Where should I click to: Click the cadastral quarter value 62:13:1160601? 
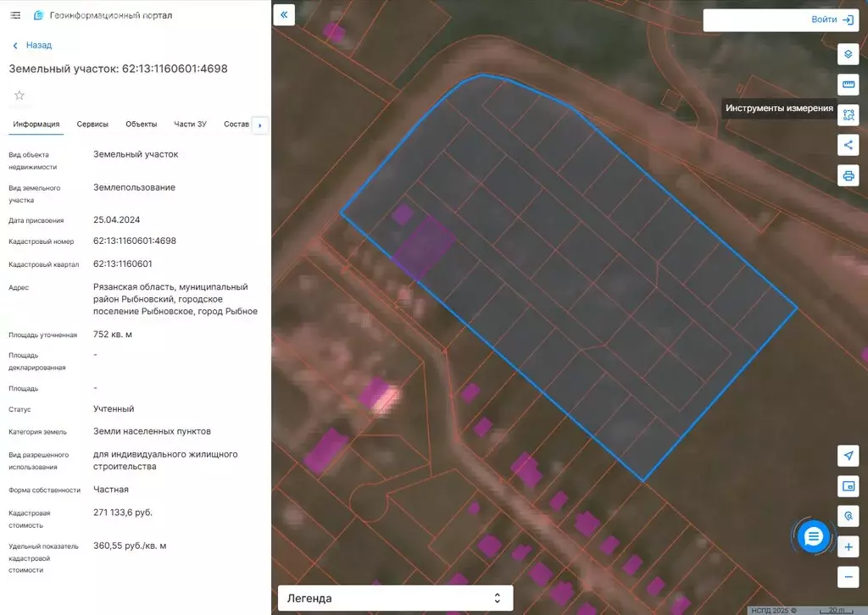122,263
